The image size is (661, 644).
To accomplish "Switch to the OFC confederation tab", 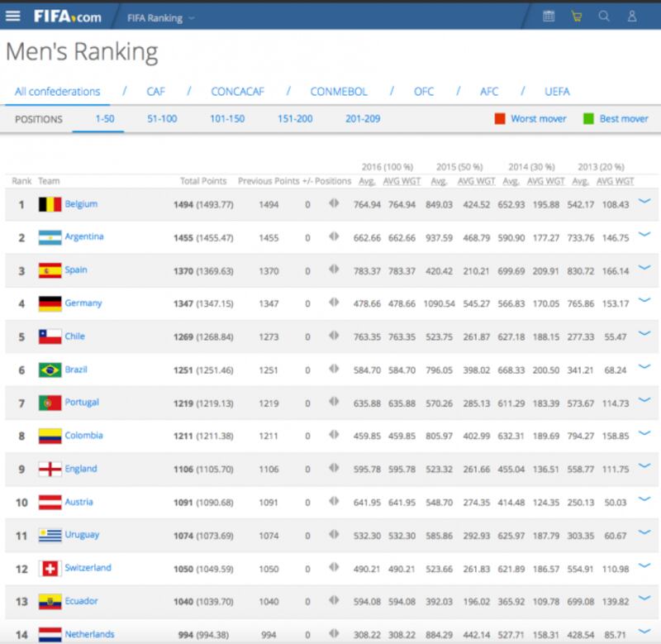I will pyautogui.click(x=424, y=92).
